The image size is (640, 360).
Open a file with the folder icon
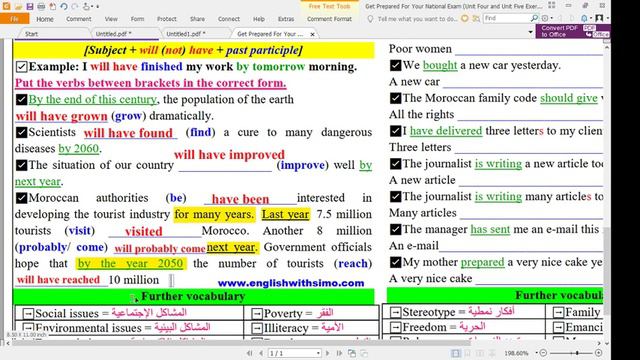(x=18, y=7)
